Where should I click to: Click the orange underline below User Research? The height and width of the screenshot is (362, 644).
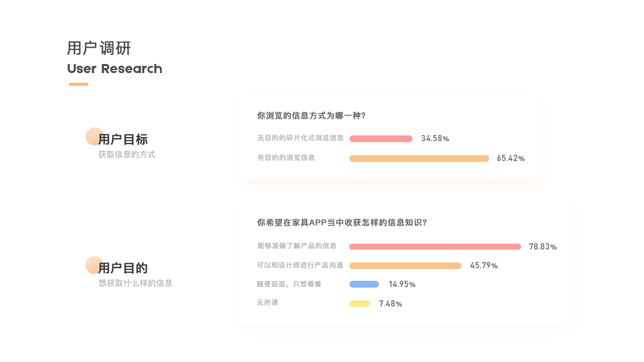(78, 84)
